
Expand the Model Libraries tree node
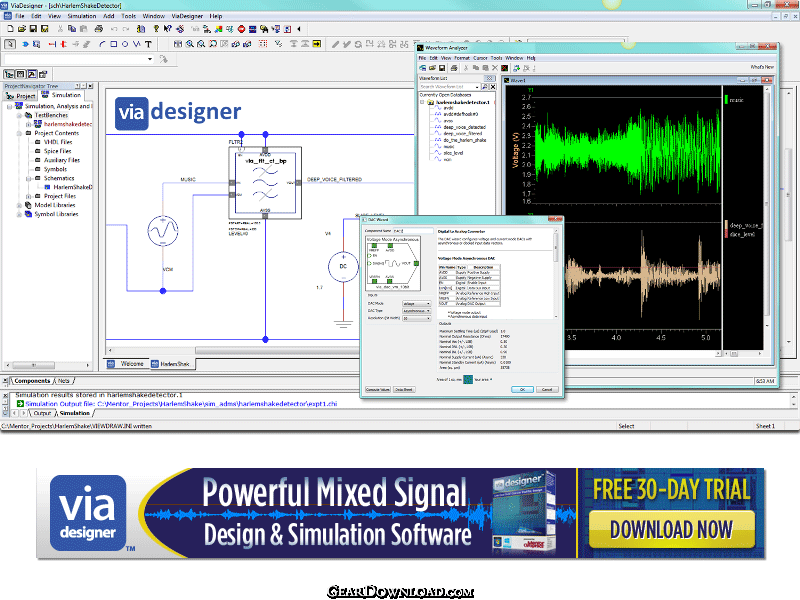19,205
